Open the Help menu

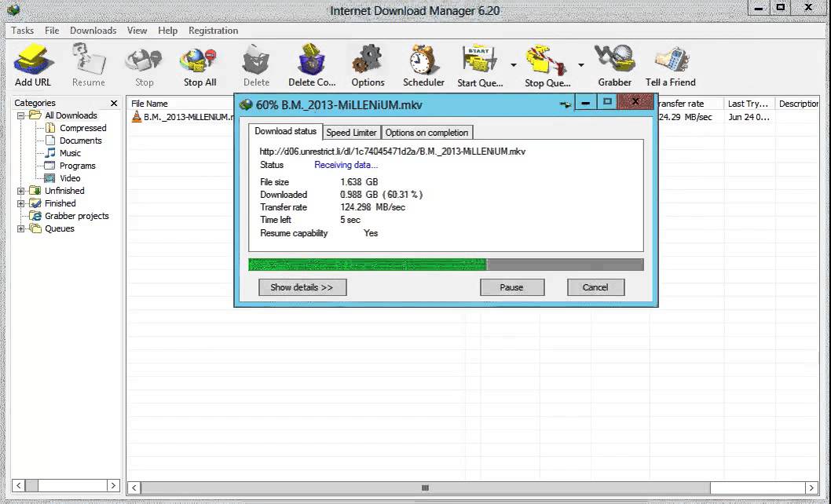pyautogui.click(x=167, y=31)
